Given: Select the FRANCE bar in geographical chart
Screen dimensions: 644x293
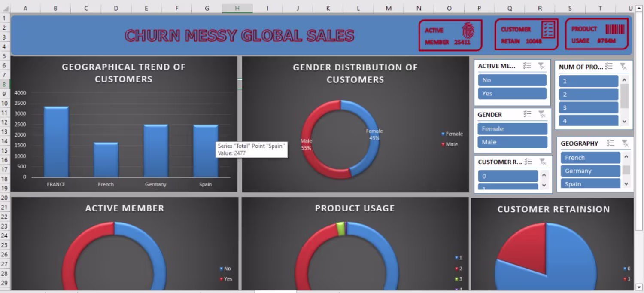Looking at the screenshot, I should tap(56, 142).
